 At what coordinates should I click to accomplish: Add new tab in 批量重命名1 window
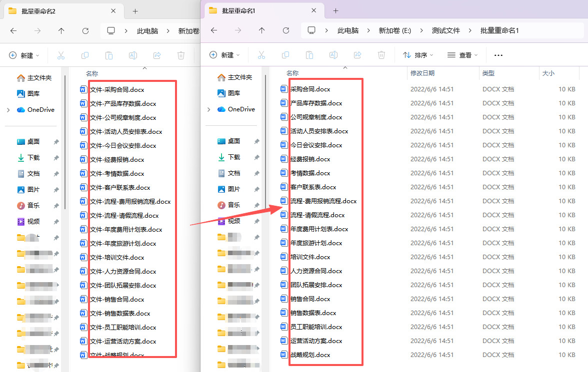(x=335, y=11)
